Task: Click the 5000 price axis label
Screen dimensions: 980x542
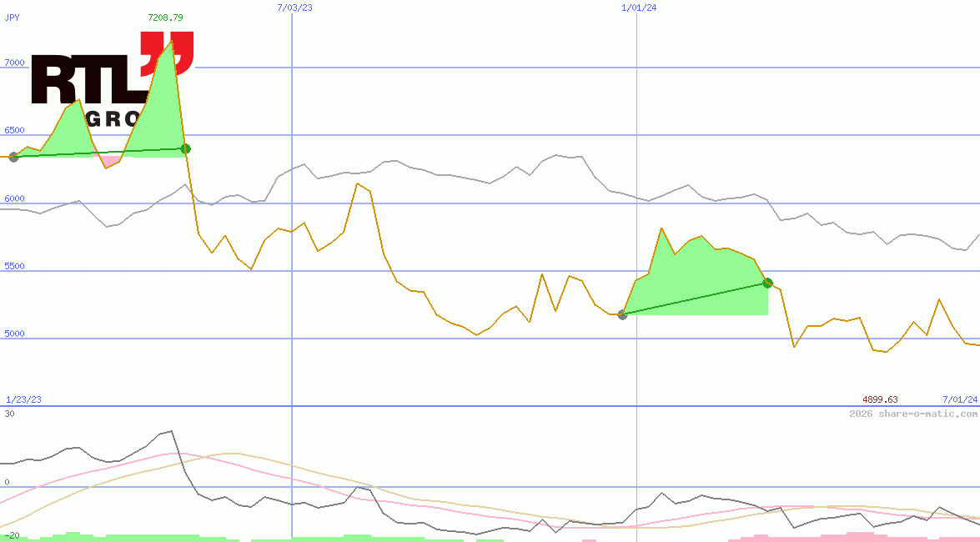Action: [14, 334]
